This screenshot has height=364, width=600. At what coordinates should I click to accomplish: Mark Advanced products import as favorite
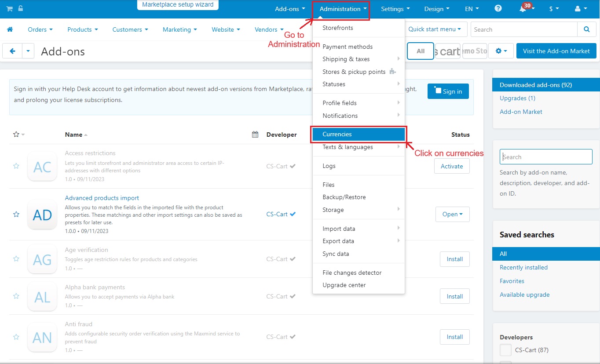(16, 214)
